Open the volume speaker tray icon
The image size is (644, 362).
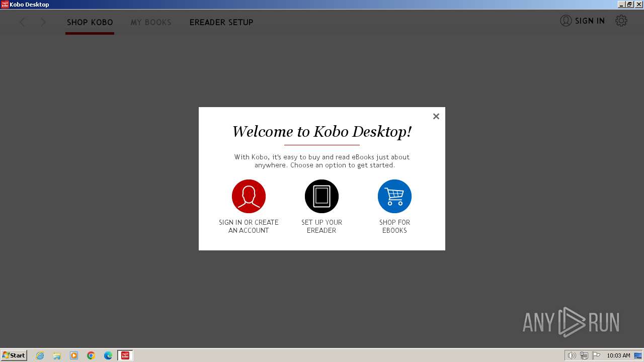pos(572,355)
